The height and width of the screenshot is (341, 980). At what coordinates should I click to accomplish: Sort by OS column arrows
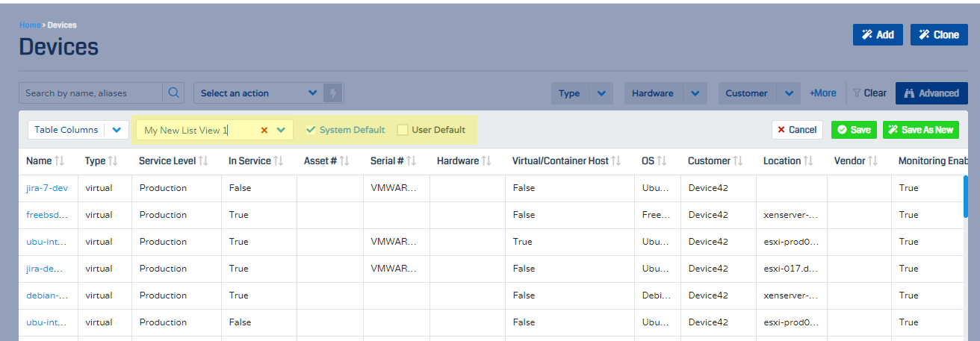(662, 161)
